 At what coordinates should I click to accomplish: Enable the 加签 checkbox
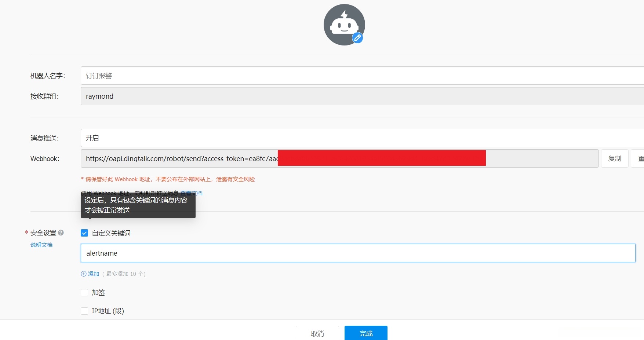coord(84,293)
